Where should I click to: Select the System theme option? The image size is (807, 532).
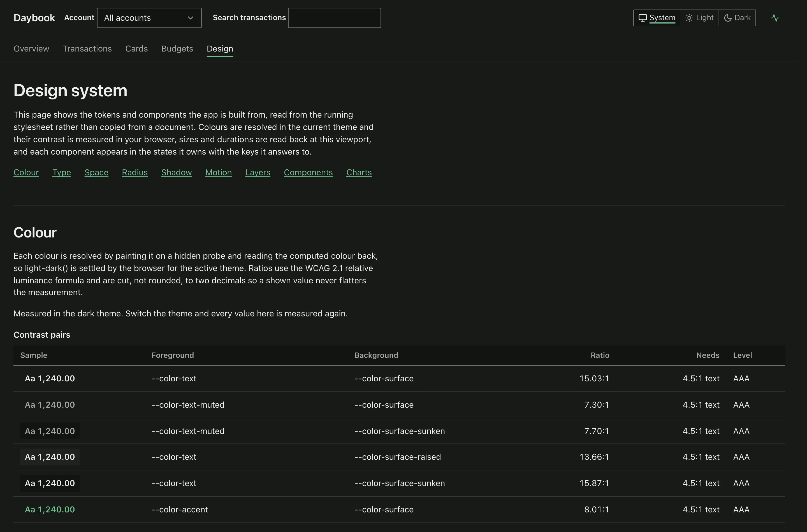657,18
